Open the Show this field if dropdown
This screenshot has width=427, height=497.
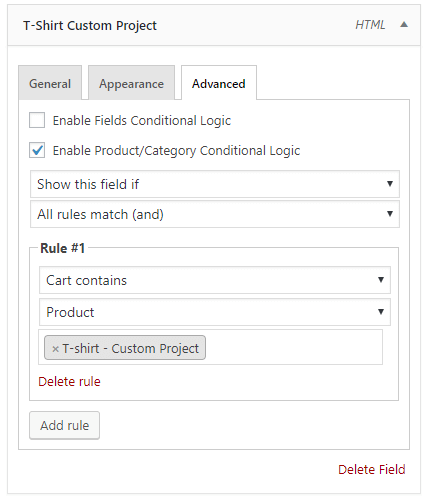point(215,184)
